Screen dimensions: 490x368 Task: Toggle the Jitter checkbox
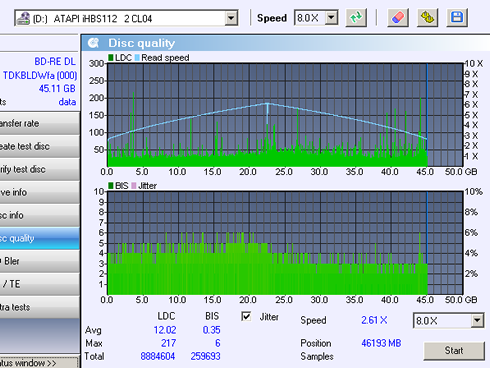(246, 316)
